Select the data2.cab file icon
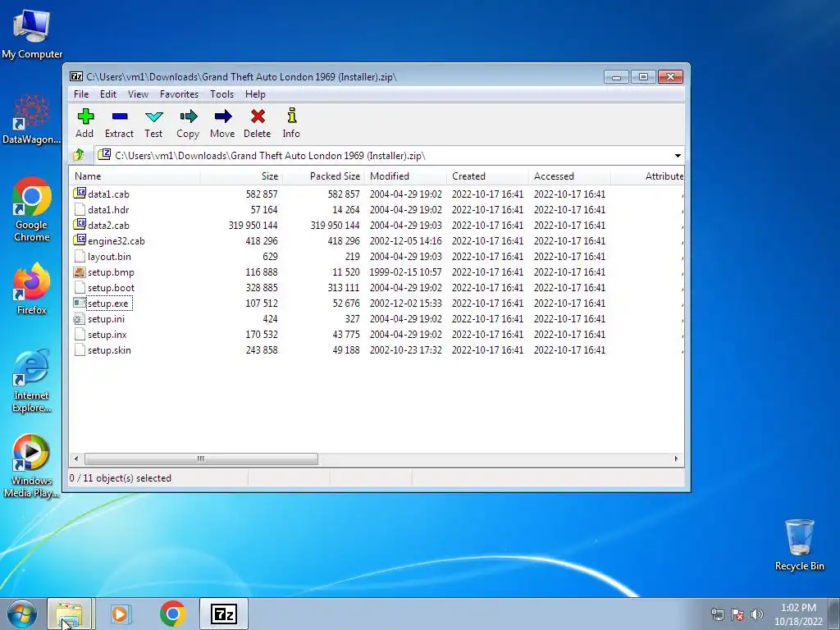The image size is (840, 630). point(80,225)
